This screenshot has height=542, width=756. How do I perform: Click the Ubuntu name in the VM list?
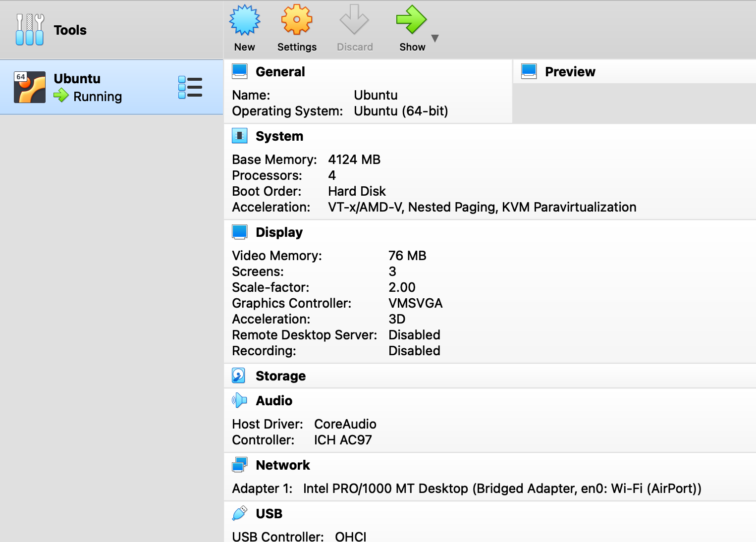[x=77, y=79]
